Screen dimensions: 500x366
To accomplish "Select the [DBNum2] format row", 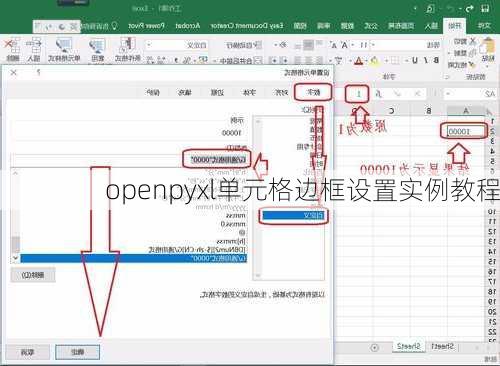I will coord(134,250).
